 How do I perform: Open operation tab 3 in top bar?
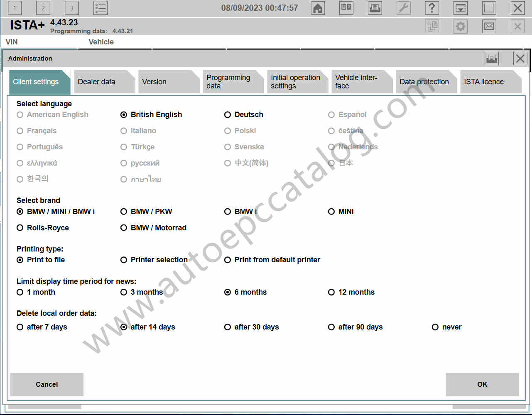click(x=71, y=8)
